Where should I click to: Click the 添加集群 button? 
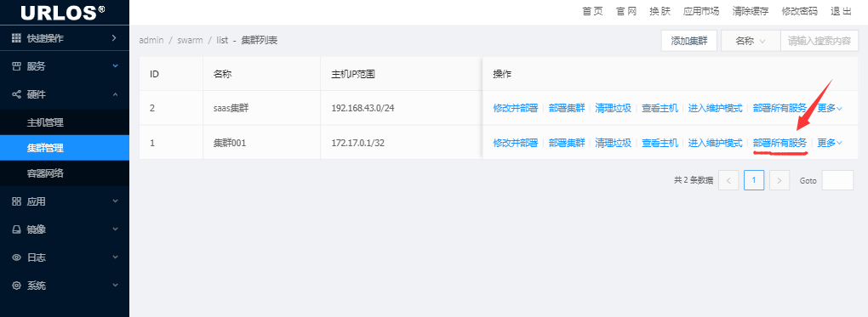pos(689,41)
